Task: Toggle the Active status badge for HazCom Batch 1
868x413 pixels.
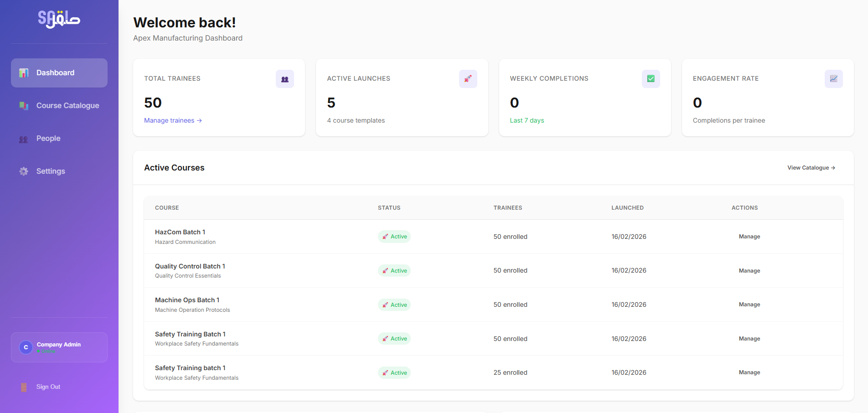Action: [x=394, y=236]
